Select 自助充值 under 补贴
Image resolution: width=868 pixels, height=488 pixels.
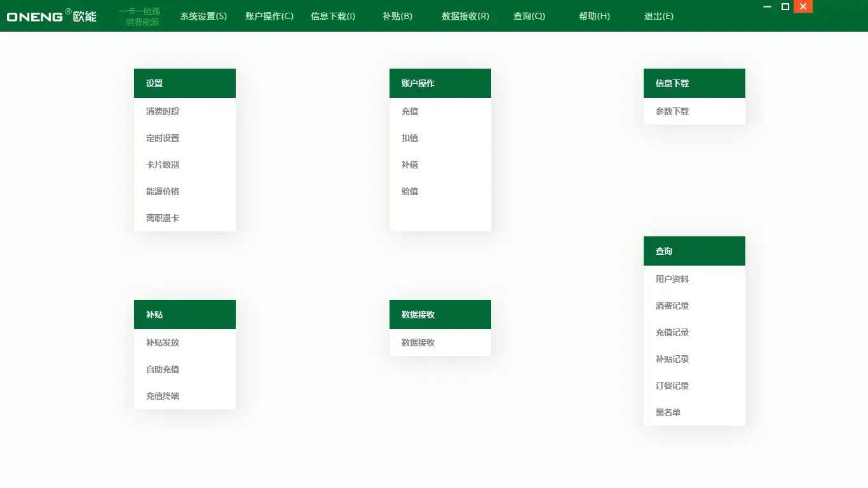(161, 369)
